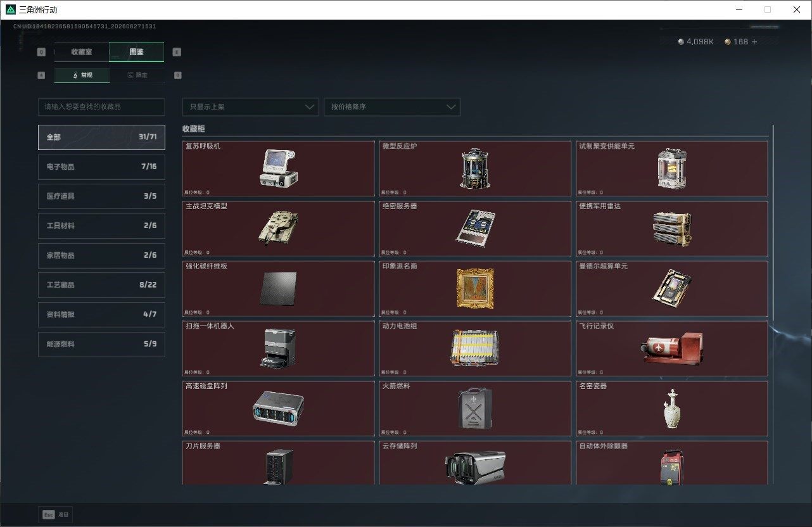812x527 pixels.
Task: Click the E key hint icon
Action: (177, 53)
